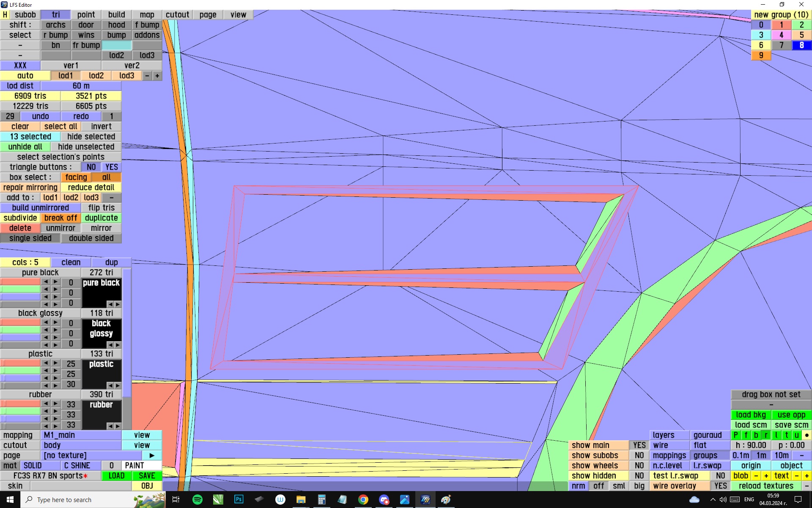This screenshot has height=508, width=812.
Task: Set triangle buttons to YES
Action: coord(112,167)
